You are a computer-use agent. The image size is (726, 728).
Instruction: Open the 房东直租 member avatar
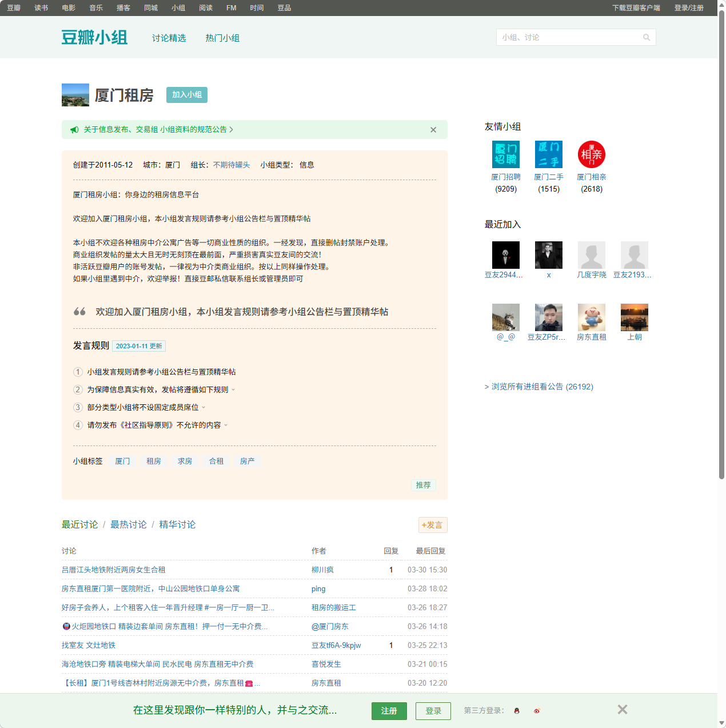point(591,317)
